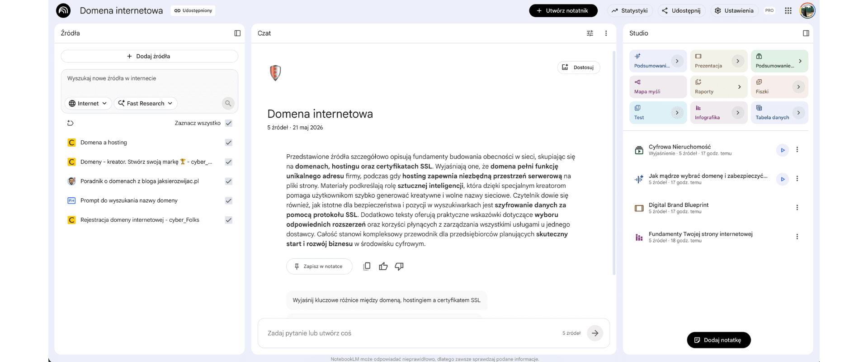The height and width of the screenshot is (362, 868).
Task: Open Ustawienia
Action: point(734,10)
